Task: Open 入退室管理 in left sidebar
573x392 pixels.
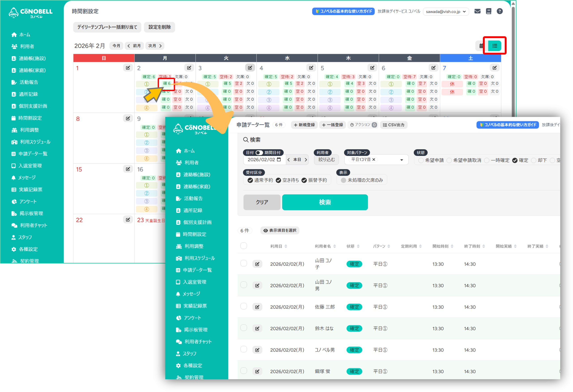Action: 30,166
